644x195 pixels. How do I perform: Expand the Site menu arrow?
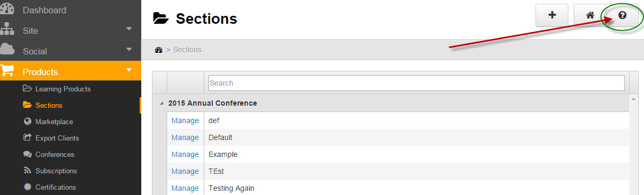coord(129,29)
